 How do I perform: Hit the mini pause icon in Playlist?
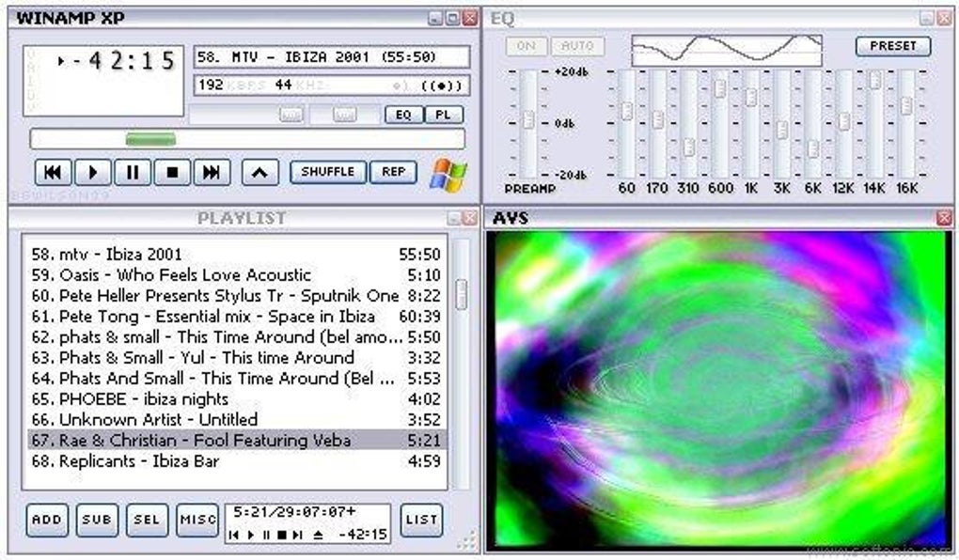[266, 535]
